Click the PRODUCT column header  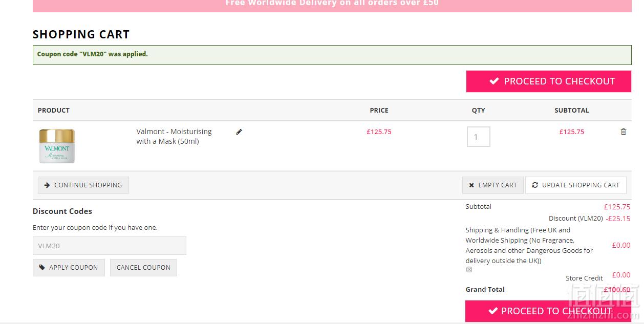(54, 110)
